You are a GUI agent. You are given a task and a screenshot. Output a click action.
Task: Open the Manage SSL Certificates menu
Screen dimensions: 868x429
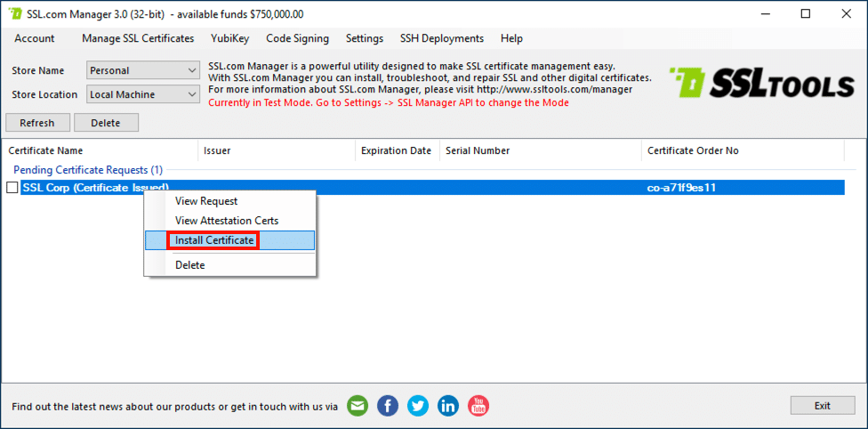[x=138, y=38]
